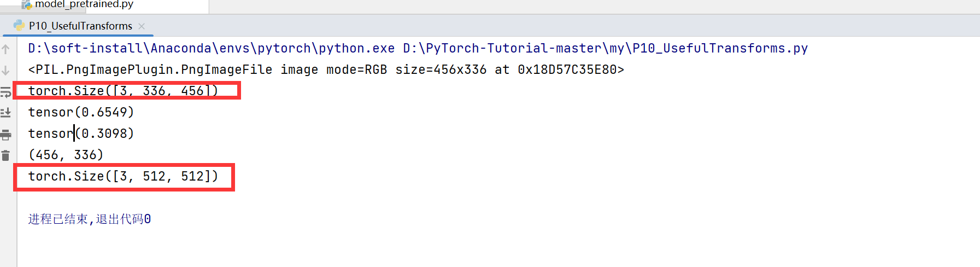Click the Python logo on the run tab
This screenshot has width=980, height=267.
[x=19, y=25]
